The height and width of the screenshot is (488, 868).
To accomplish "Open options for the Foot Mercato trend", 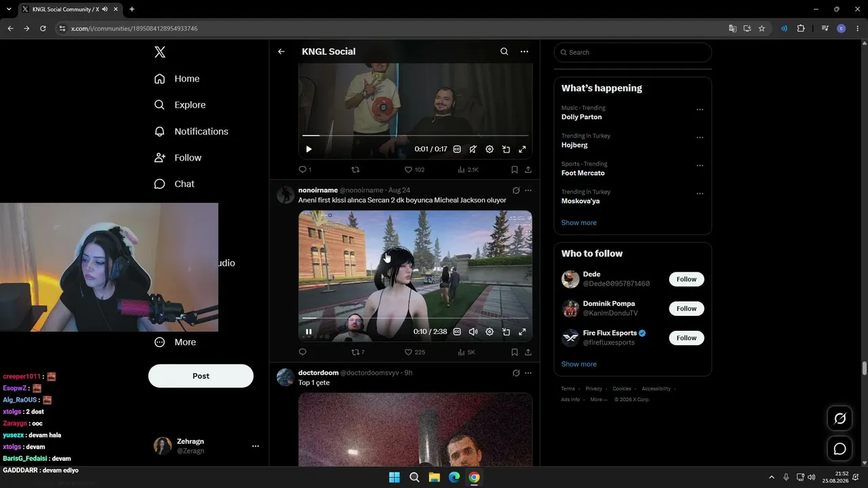I will tap(700, 165).
